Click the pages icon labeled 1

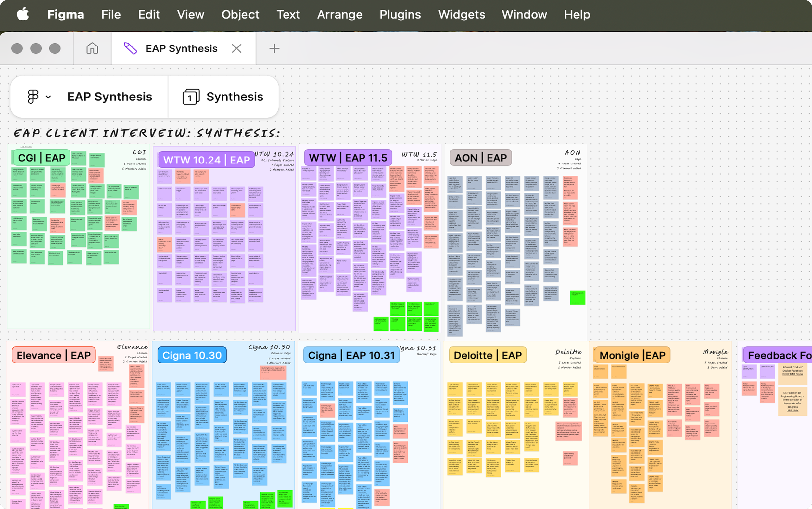coord(191,97)
